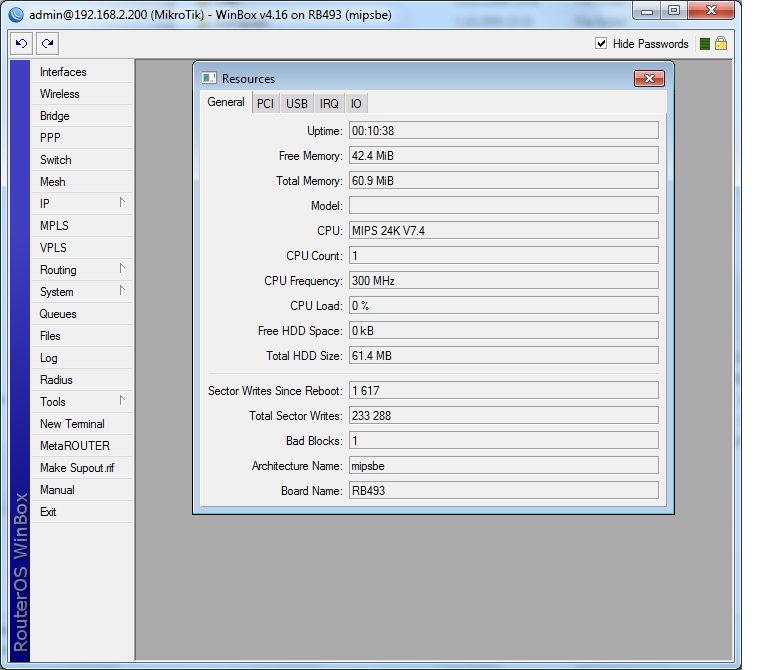The height and width of the screenshot is (670, 768).
Task: Expand the System submenu arrow
Action: click(122, 291)
